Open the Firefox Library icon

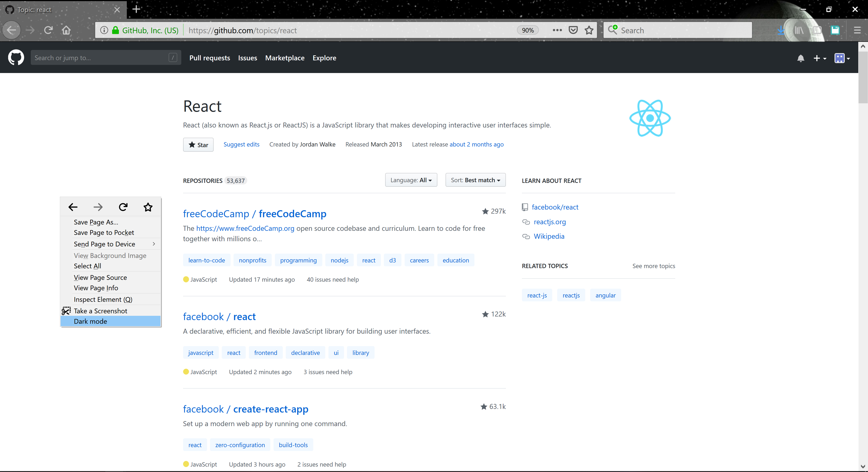coord(799,30)
